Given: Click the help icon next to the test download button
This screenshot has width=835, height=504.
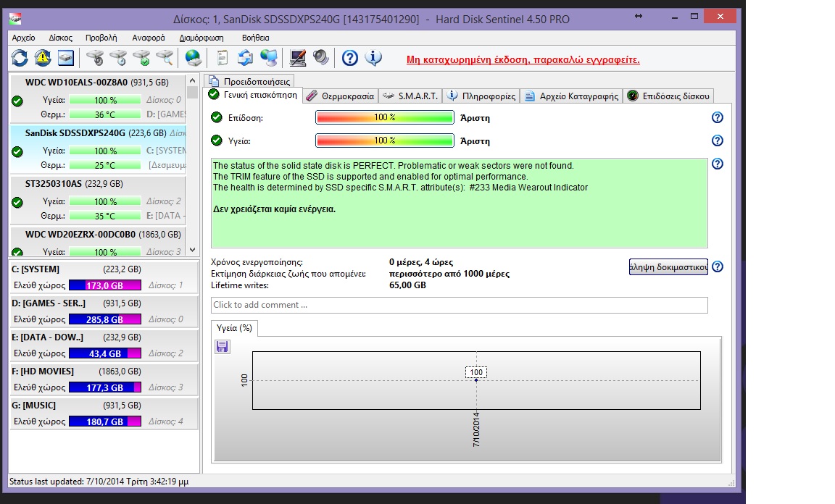Looking at the screenshot, I should point(718,266).
